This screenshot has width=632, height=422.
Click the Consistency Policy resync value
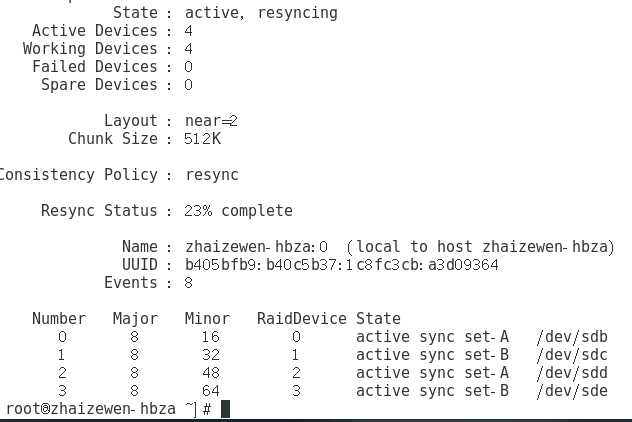click(212, 175)
